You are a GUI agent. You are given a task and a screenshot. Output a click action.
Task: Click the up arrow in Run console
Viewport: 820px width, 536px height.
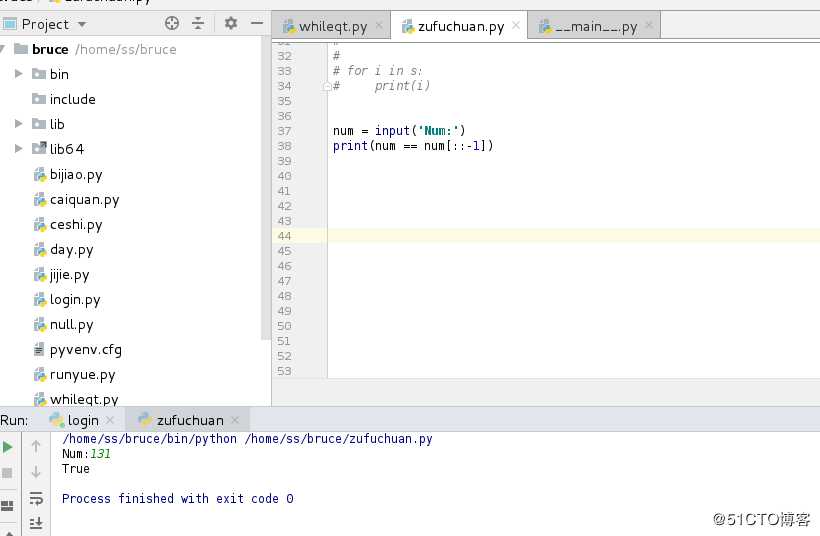coord(36,446)
